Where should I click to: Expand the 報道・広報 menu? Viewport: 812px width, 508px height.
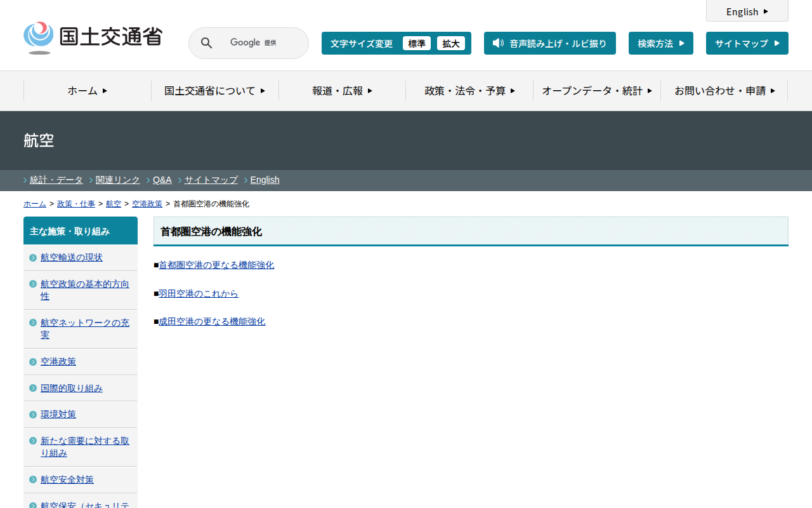(343, 91)
